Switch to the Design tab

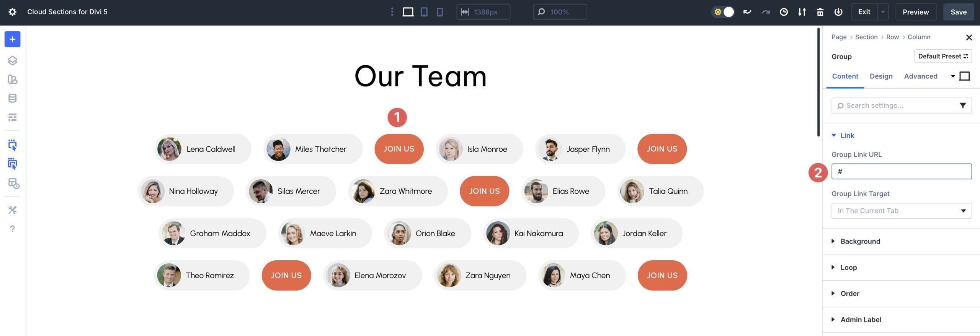click(881, 76)
